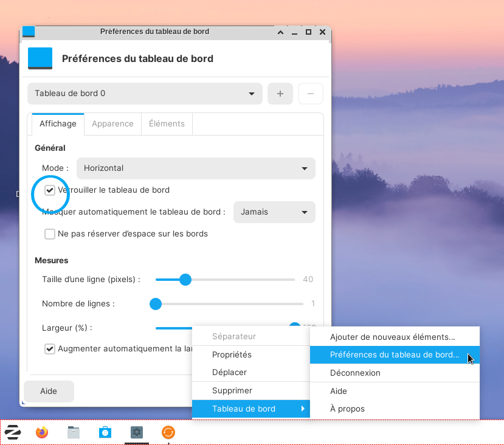Choose Déconnexion from the submenu

click(355, 373)
